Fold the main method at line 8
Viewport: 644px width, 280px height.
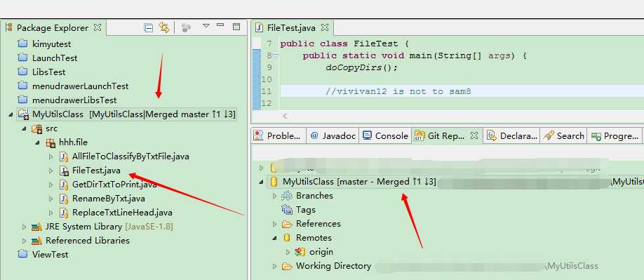tap(276, 55)
